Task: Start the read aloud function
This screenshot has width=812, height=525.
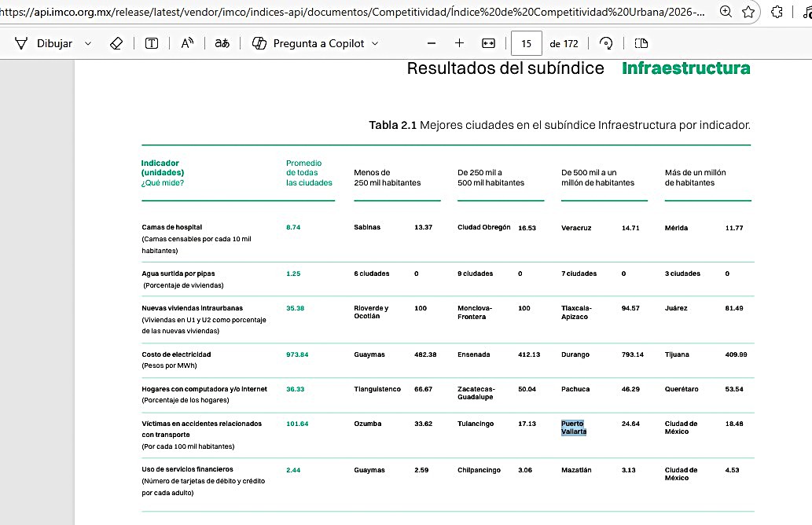Action: coord(187,43)
